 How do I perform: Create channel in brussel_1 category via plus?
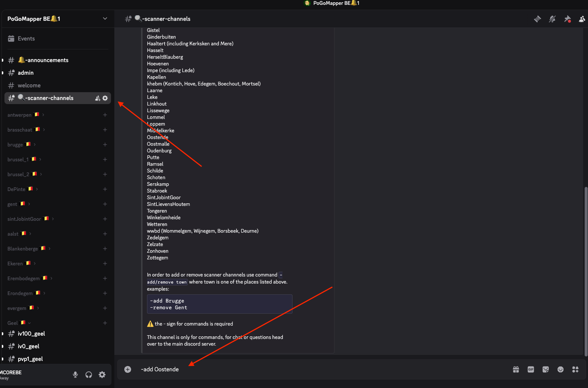coord(105,159)
